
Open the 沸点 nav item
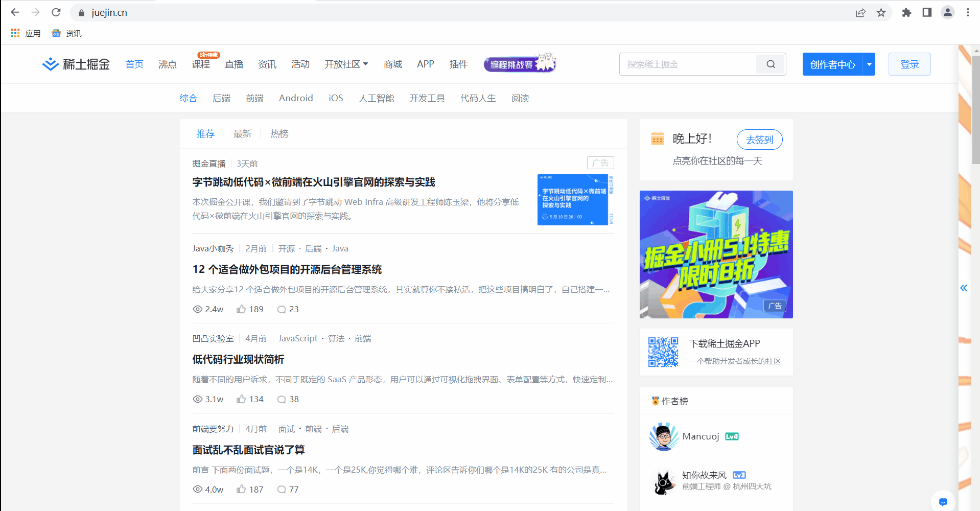point(168,64)
